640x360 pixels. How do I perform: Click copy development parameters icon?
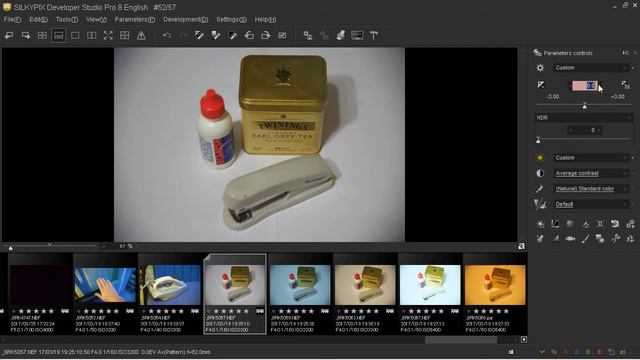click(x=200, y=36)
